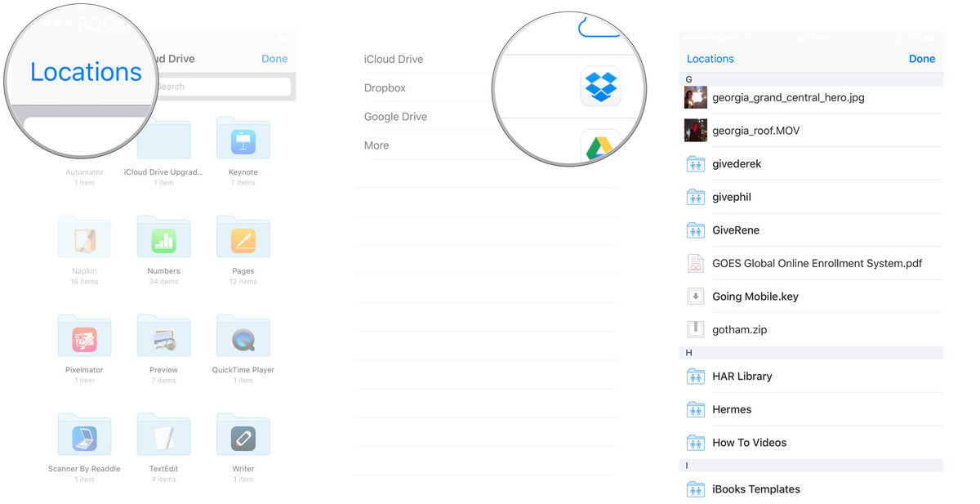Open georgia_grand_central_hero.jpg thumbnail
The image size is (980, 504).
696,97
